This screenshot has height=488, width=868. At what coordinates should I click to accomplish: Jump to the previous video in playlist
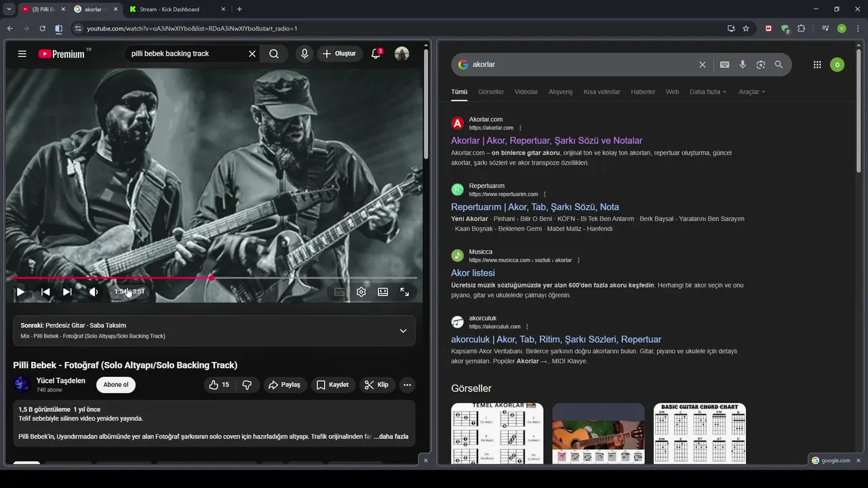pos(45,292)
